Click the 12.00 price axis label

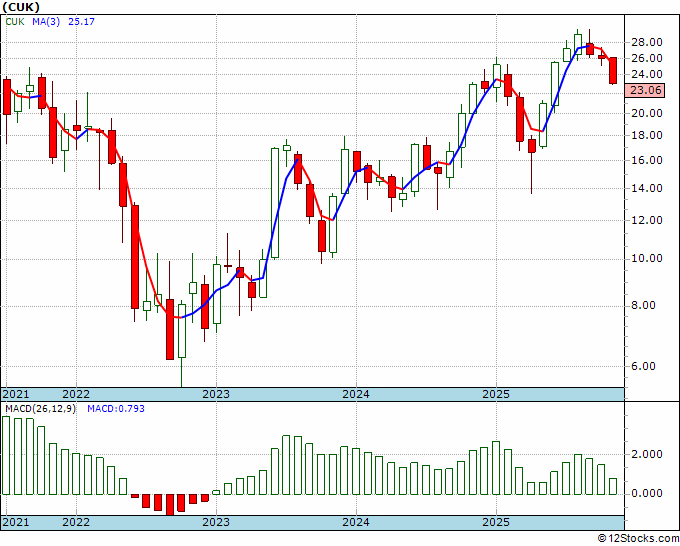tap(646, 220)
